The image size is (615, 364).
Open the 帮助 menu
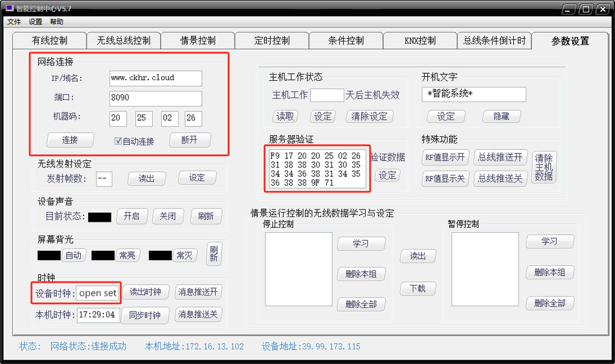tap(56, 21)
